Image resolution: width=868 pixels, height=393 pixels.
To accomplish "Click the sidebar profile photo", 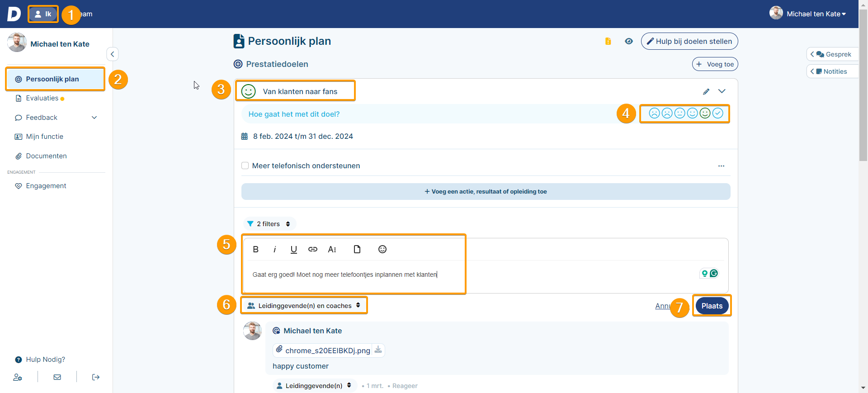I will pos(17,43).
